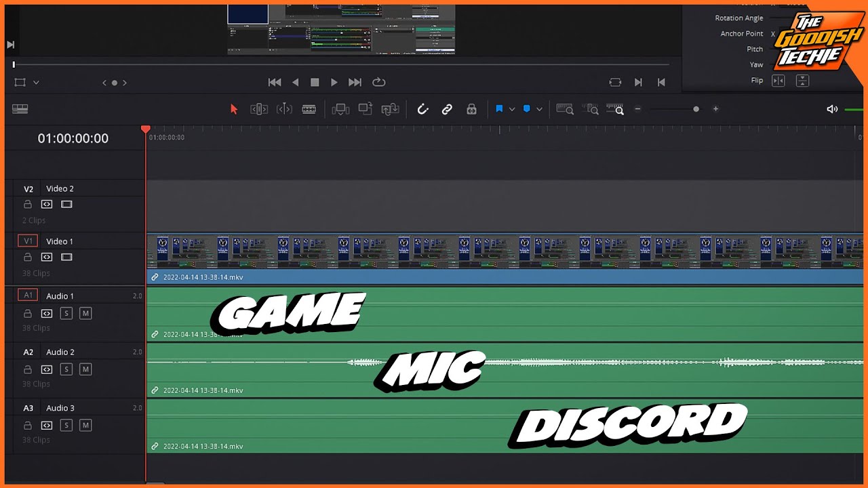Click the A1 destination control
868x488 pixels.
[x=28, y=295]
